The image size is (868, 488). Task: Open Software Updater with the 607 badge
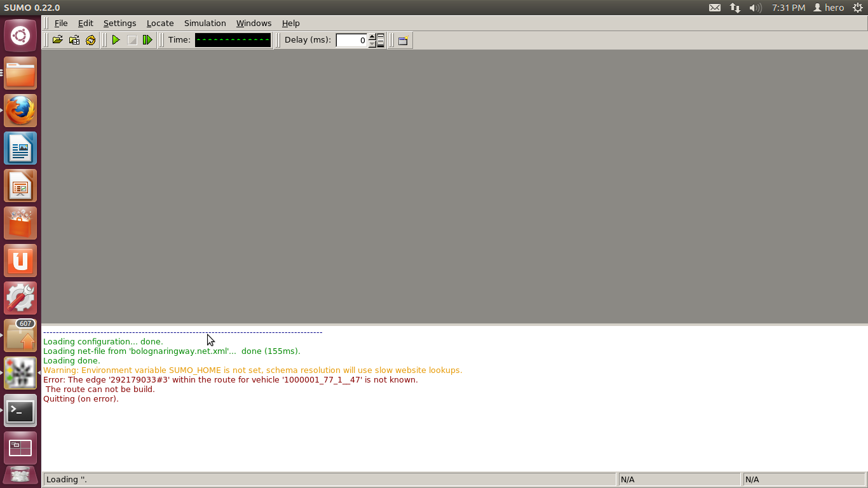[x=20, y=336]
